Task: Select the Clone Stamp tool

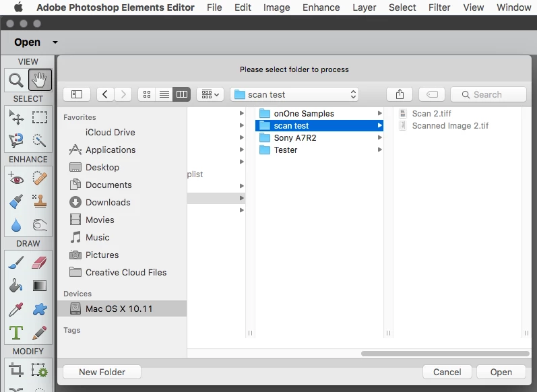Action: [x=40, y=201]
